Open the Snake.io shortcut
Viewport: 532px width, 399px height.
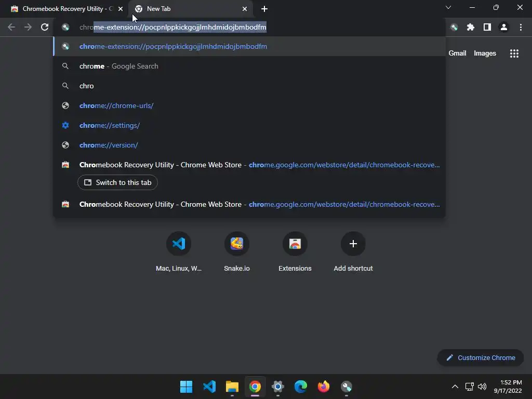237,252
